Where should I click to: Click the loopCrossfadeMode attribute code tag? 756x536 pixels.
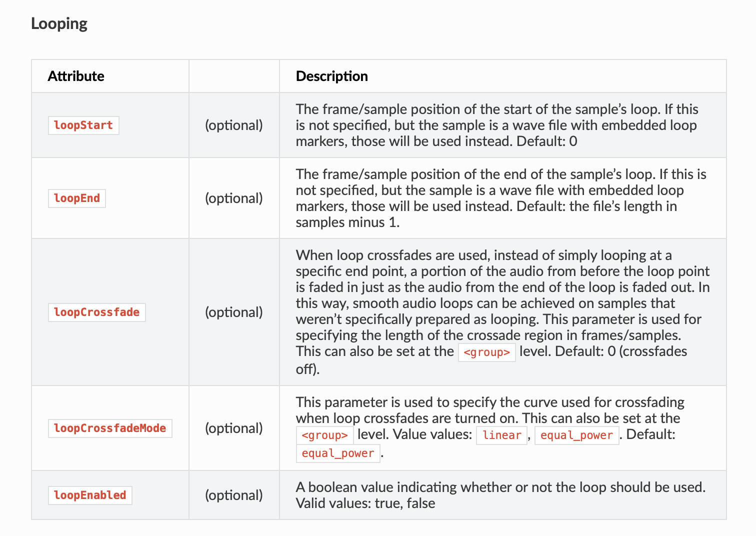(x=110, y=428)
